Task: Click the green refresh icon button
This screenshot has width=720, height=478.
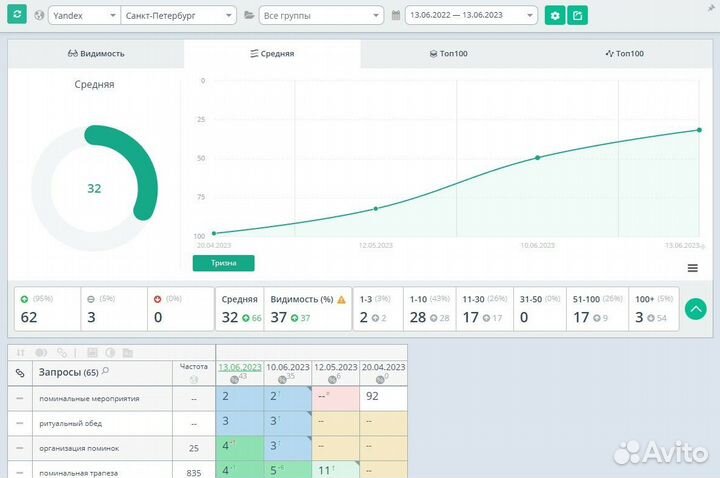Action: [x=18, y=16]
